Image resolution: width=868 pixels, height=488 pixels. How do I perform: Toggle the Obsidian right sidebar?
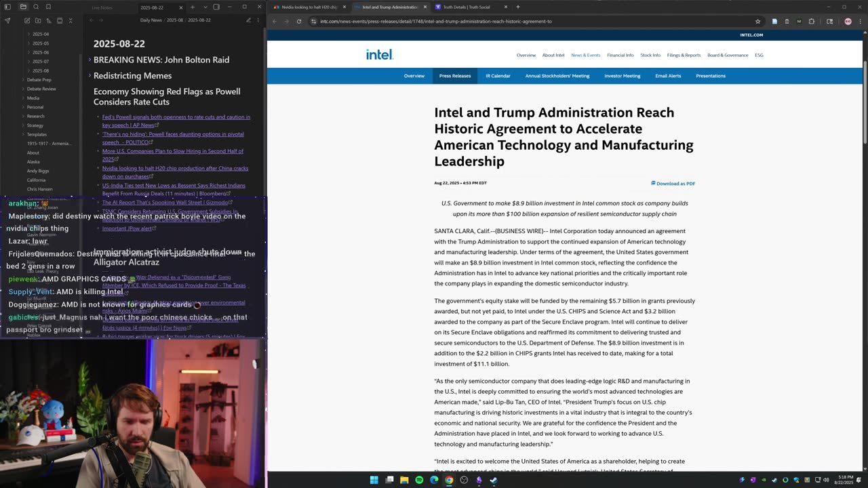pos(216,7)
